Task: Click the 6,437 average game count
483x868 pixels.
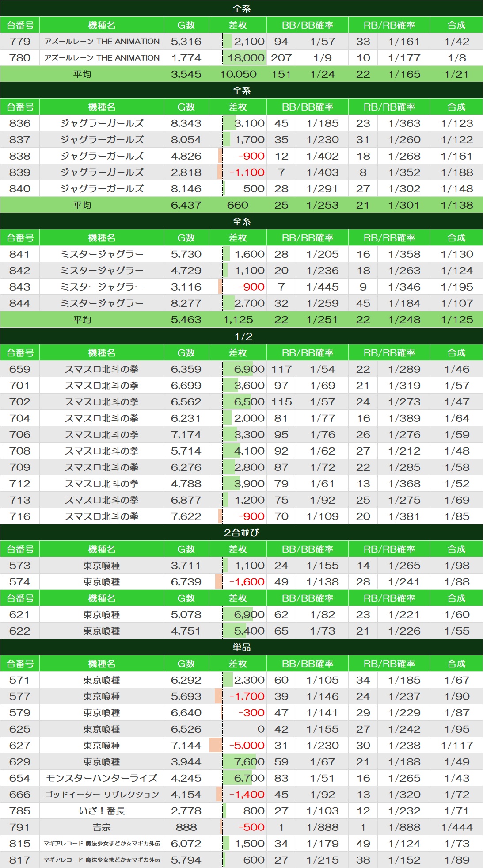Action: point(186,205)
